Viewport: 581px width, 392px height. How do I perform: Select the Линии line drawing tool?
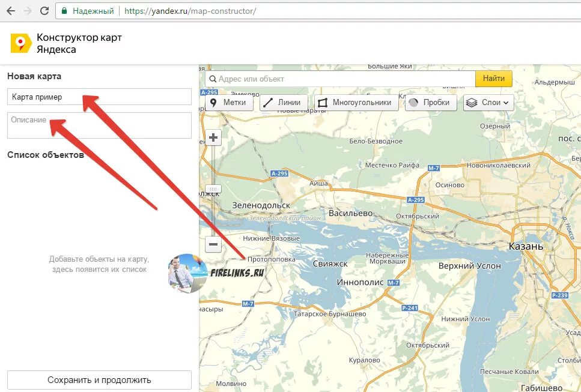coord(284,103)
